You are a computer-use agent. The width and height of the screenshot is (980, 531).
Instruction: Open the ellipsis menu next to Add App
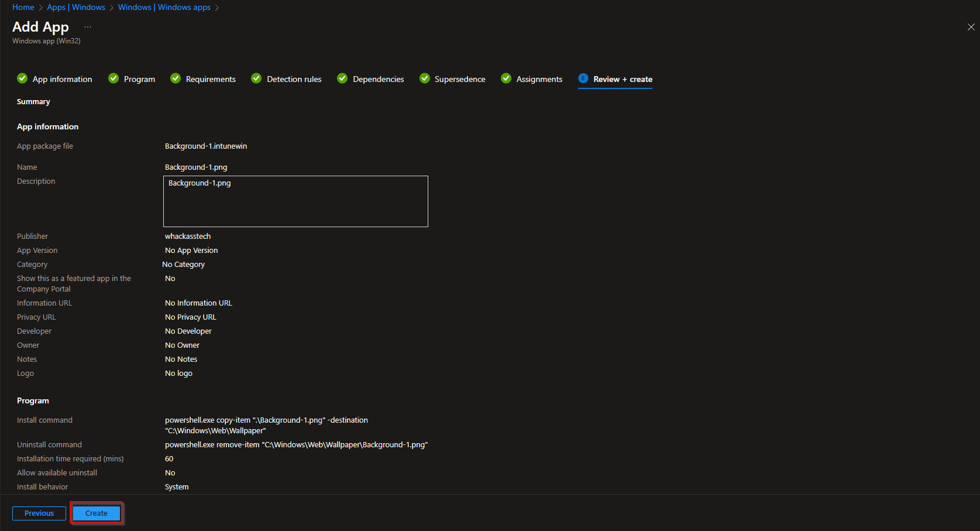point(87,26)
